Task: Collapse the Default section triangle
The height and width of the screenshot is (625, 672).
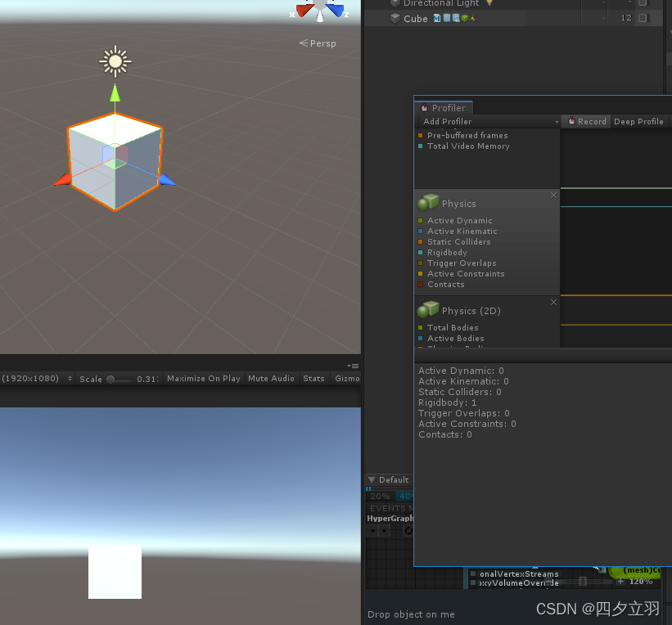Action: 372,480
